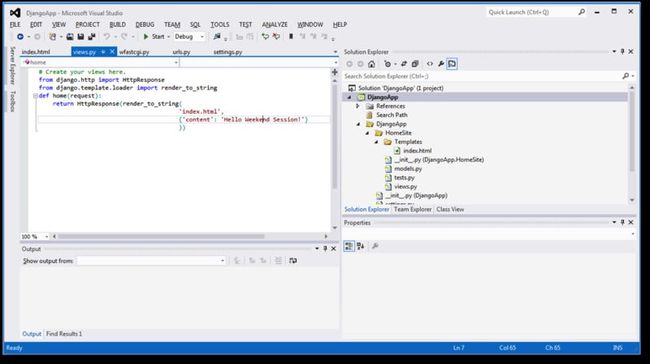Click the Alphabetical sort icon in Properties panel
The width and height of the screenshot is (650, 364).
pos(360,246)
